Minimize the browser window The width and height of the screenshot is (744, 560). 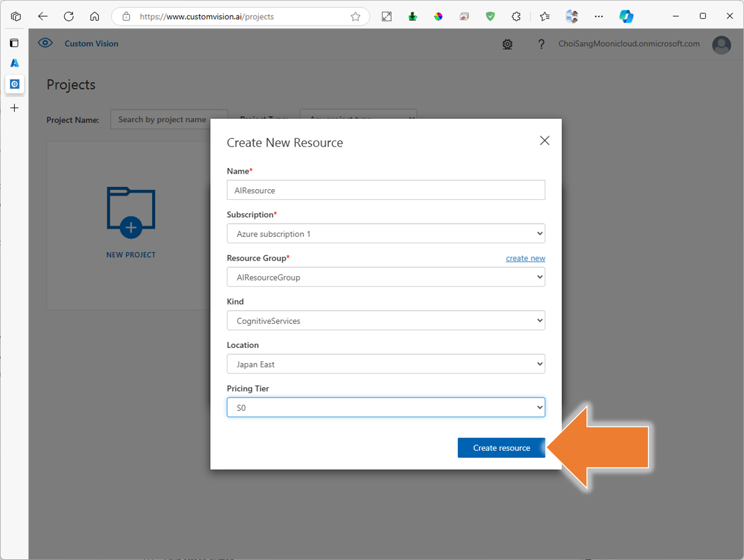(x=675, y=16)
